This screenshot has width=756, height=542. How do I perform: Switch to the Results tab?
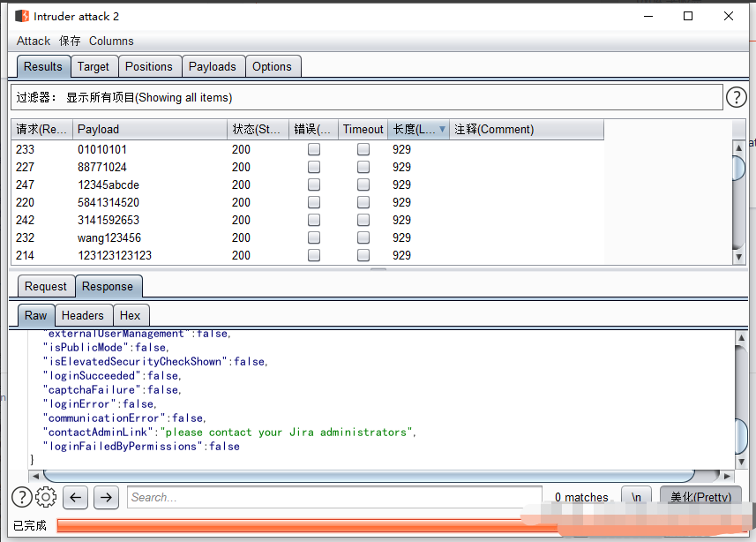(43, 66)
